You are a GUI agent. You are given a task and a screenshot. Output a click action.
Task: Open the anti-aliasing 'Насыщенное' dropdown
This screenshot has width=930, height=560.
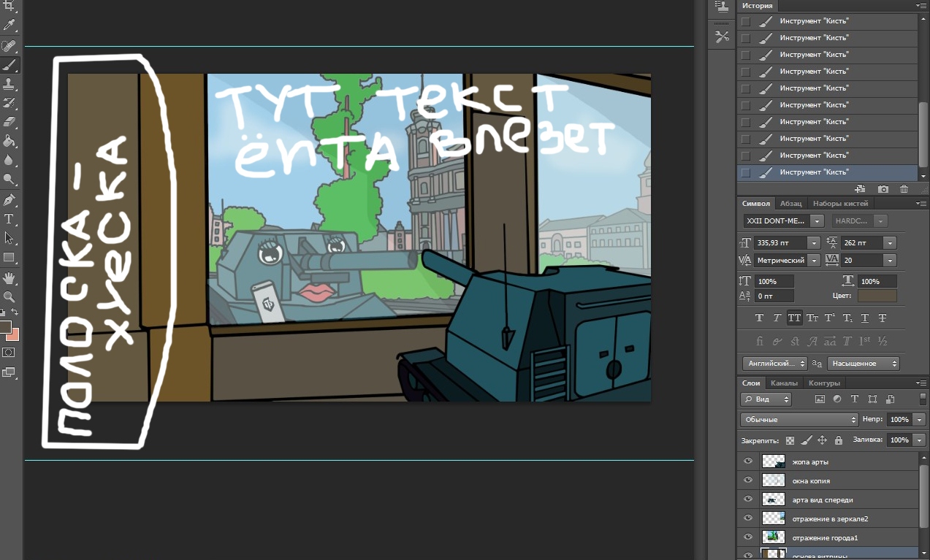[x=864, y=363]
